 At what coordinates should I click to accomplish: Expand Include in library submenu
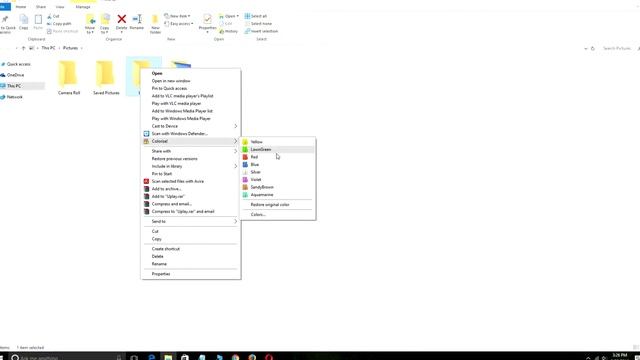[191, 166]
